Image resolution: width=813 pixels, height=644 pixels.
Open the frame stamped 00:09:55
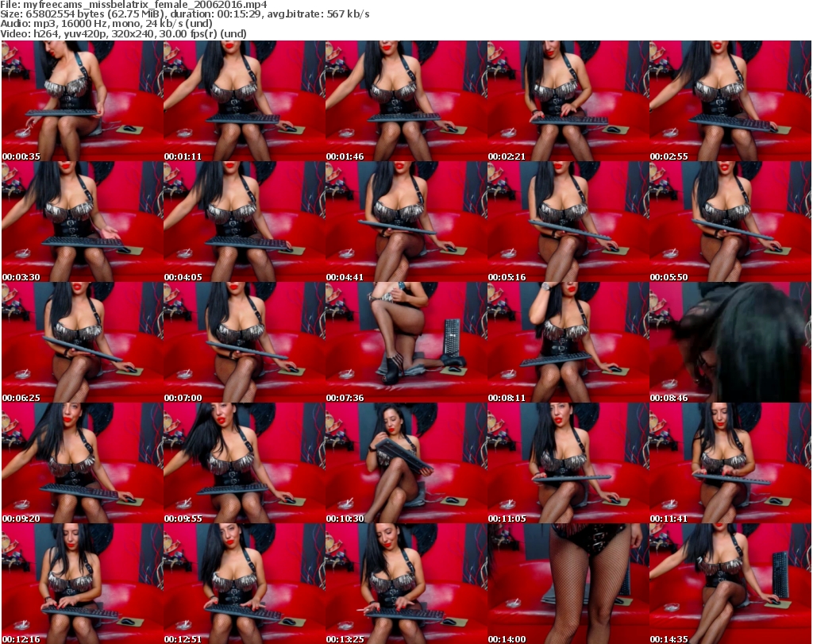click(245, 463)
